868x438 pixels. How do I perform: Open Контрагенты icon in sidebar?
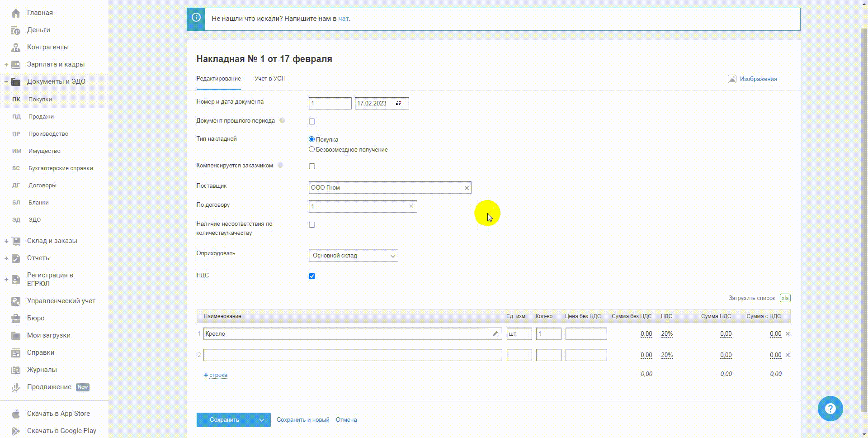(16, 48)
